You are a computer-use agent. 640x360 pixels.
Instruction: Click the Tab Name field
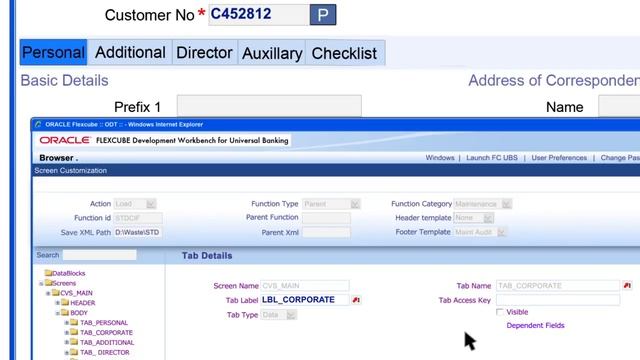[558, 285]
